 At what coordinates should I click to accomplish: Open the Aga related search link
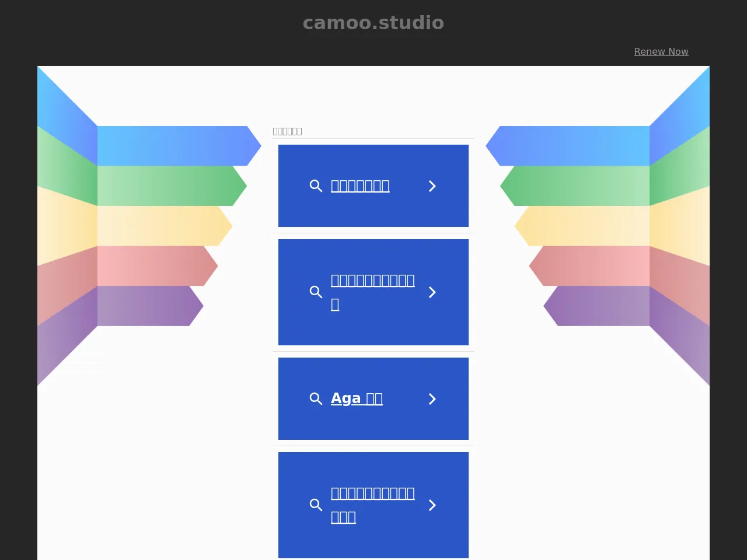[x=357, y=398]
